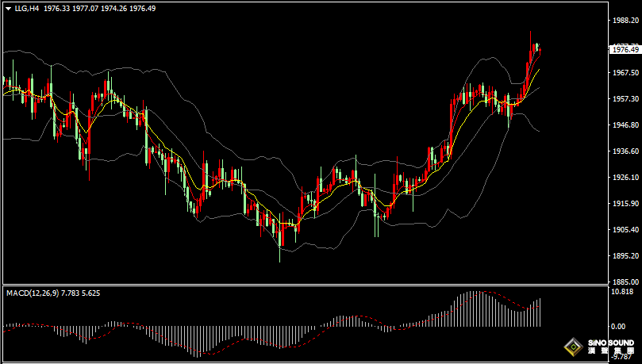Click the 0.00 MACD axis level
Image resolution: width=642 pixels, height=364 pixels.
pos(620,326)
